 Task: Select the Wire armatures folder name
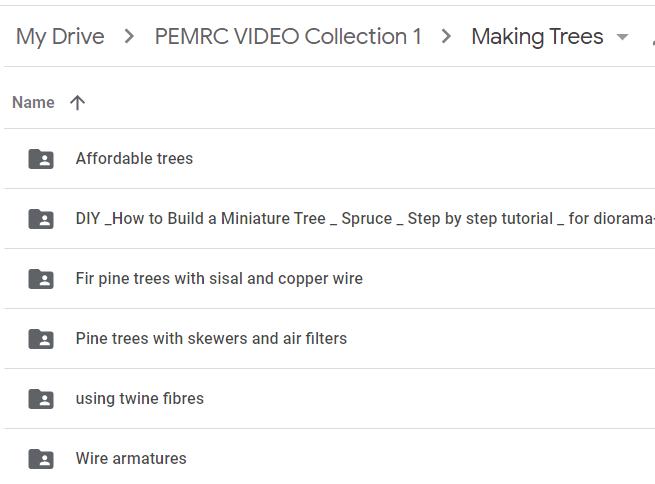[131, 459]
